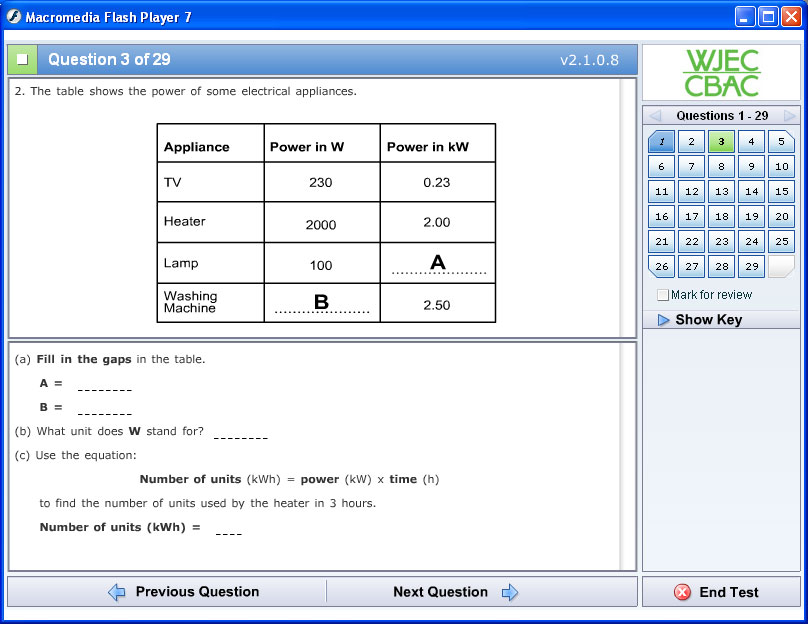Jump to question 4
808x624 pixels.
click(751, 141)
